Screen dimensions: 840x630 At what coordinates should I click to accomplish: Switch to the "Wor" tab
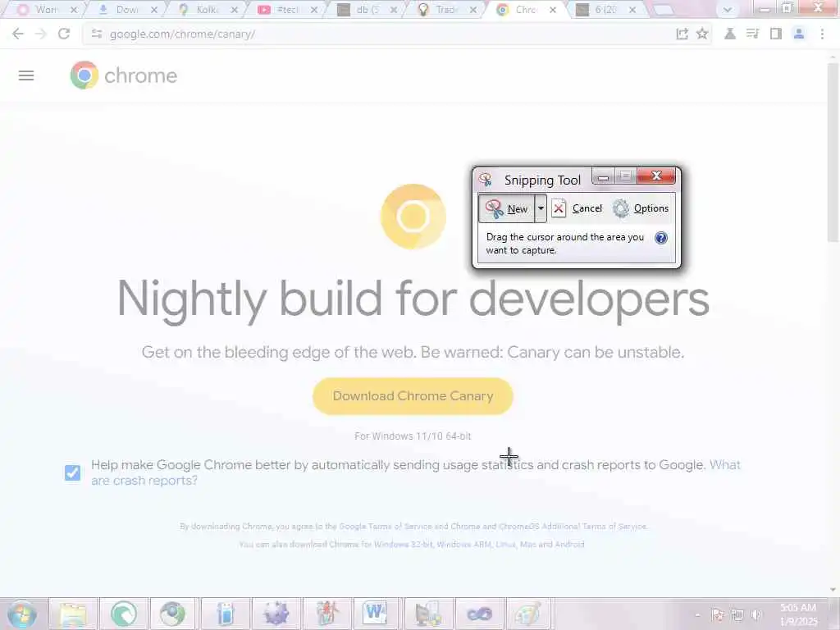(46, 10)
